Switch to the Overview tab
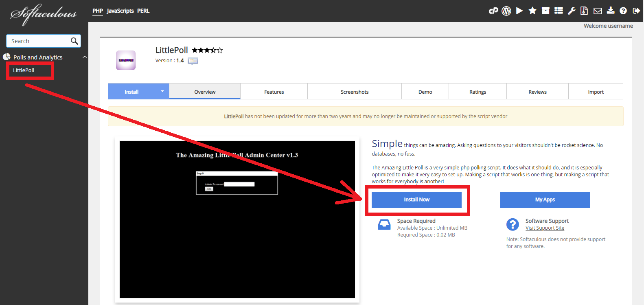644x305 pixels. pos(205,92)
